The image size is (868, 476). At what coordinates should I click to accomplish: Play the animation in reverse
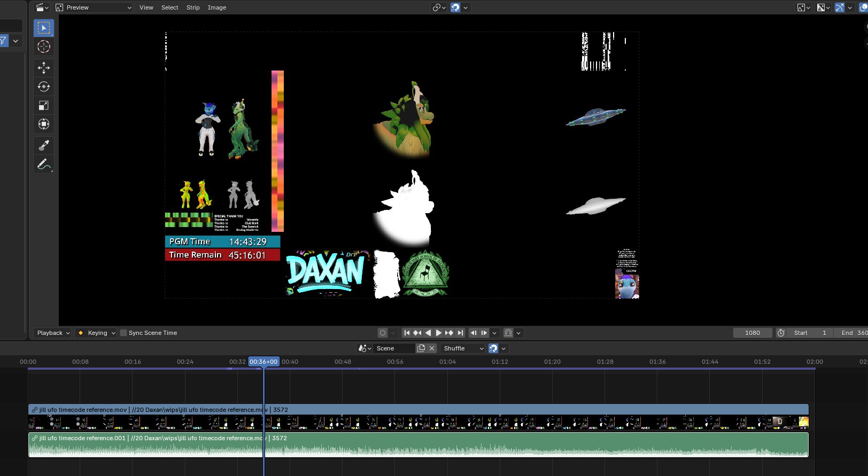(428, 333)
